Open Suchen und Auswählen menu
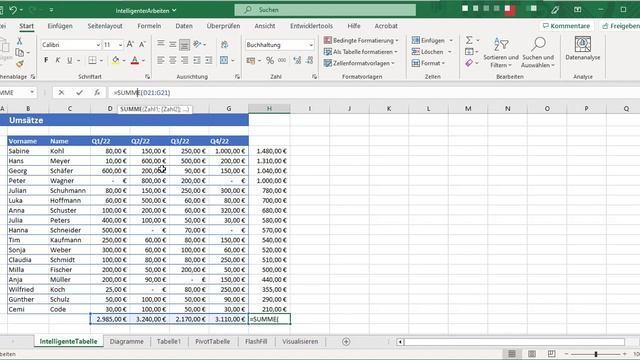Viewport: 640px width, 360px height. [x=538, y=53]
